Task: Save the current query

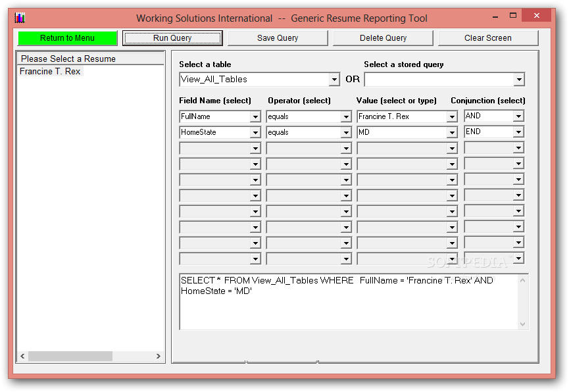Action: [x=278, y=38]
